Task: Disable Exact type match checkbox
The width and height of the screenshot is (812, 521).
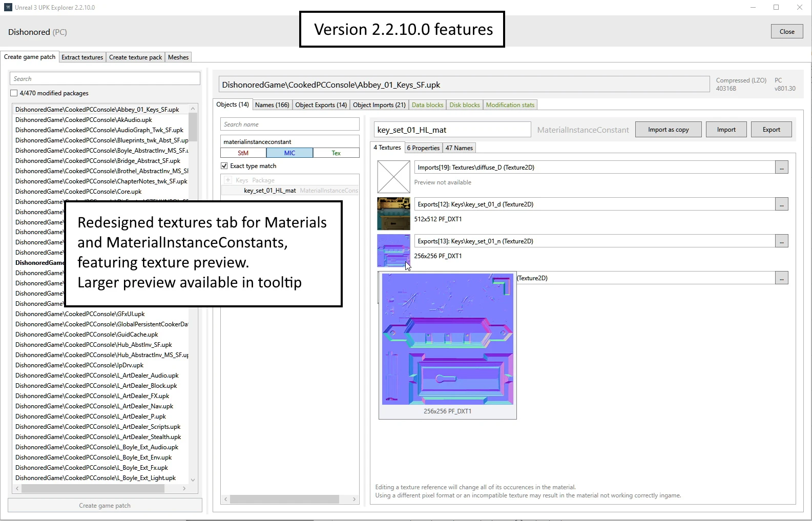Action: point(224,166)
